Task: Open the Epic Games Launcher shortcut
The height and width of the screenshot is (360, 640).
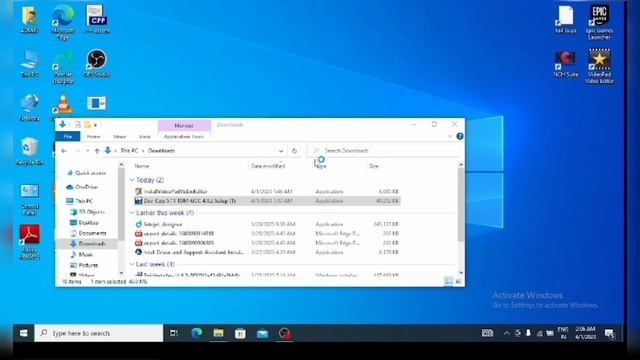Action: 599,22
